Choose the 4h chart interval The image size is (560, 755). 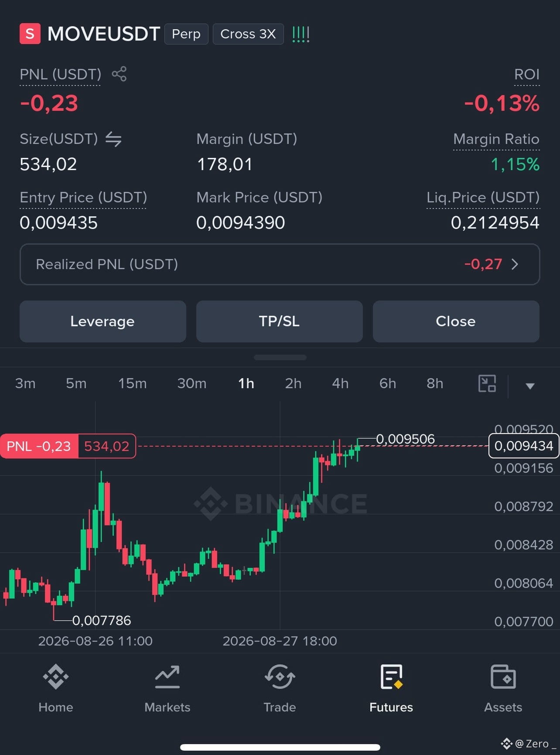tap(340, 383)
